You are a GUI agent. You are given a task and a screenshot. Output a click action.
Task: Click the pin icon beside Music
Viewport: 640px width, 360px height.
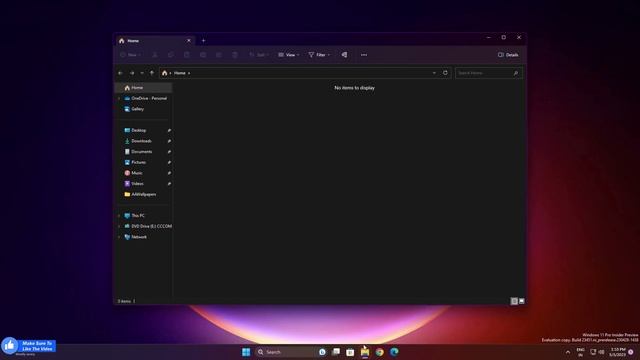(x=169, y=173)
